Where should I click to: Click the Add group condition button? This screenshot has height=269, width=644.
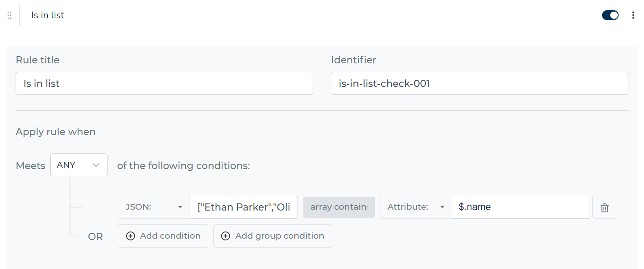[272, 236]
